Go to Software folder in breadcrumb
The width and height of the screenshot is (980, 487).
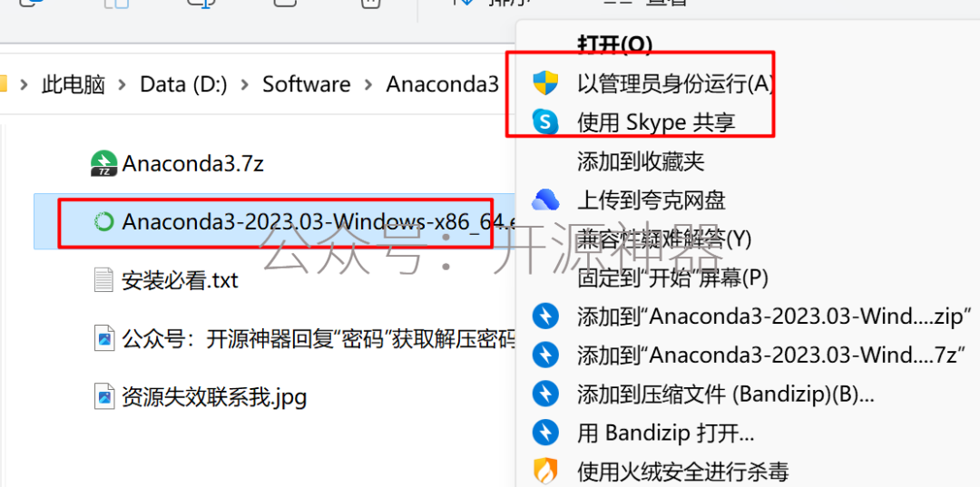click(x=307, y=83)
